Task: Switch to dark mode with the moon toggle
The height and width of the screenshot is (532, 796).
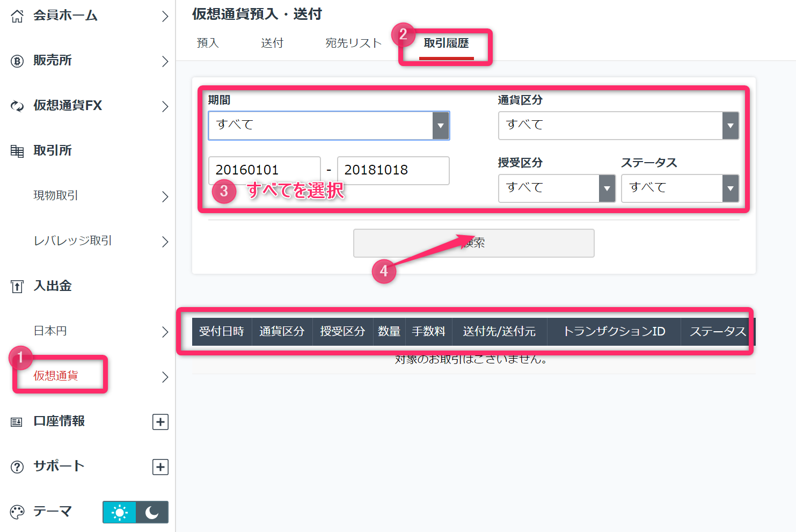Action: (x=152, y=512)
